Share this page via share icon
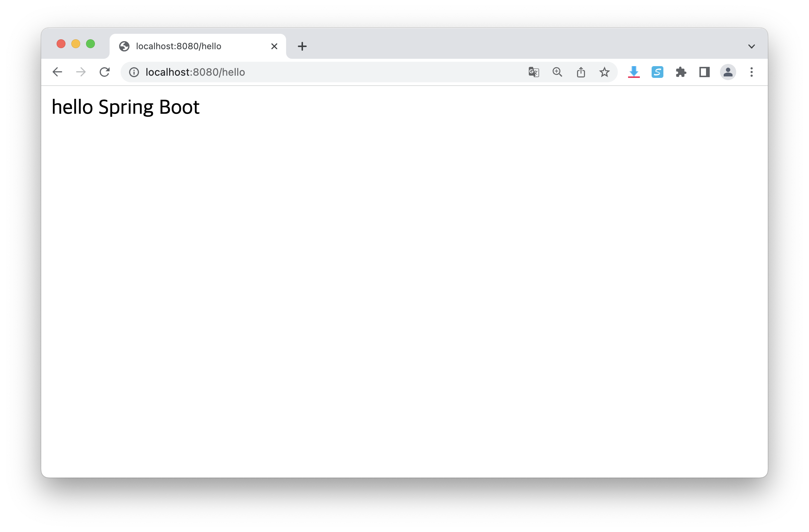The image size is (809, 532). click(x=581, y=72)
